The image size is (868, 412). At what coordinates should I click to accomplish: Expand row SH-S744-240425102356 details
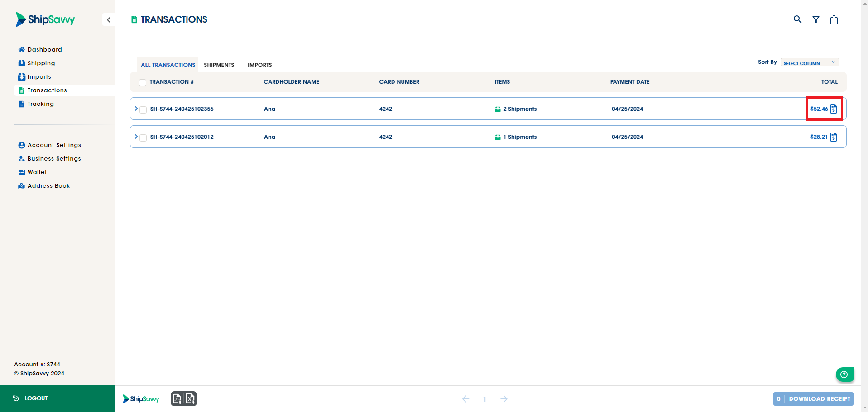tap(136, 109)
